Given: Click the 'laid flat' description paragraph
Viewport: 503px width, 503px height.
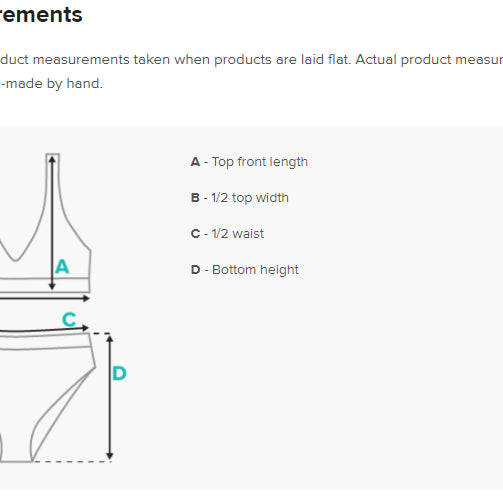Looking at the screenshot, I should 251,60.
